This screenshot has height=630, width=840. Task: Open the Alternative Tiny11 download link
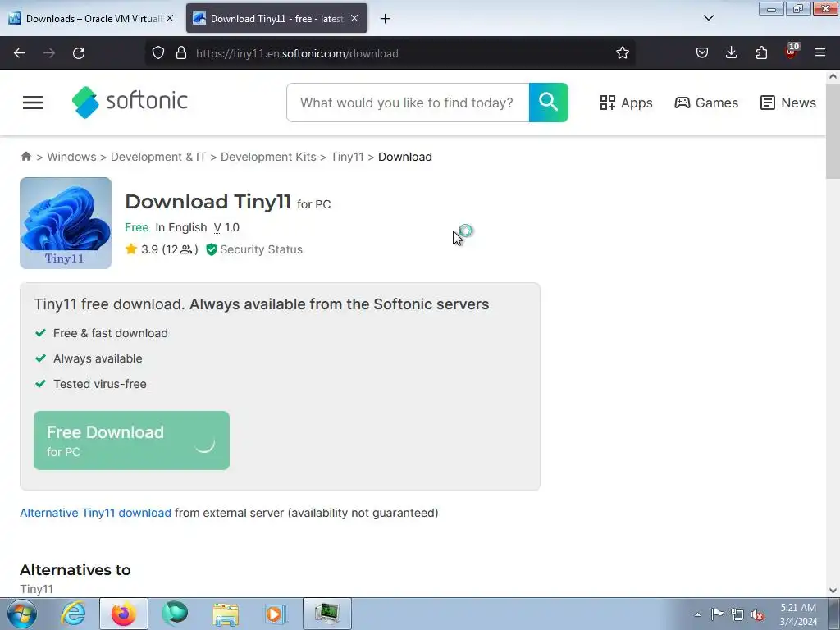click(95, 513)
